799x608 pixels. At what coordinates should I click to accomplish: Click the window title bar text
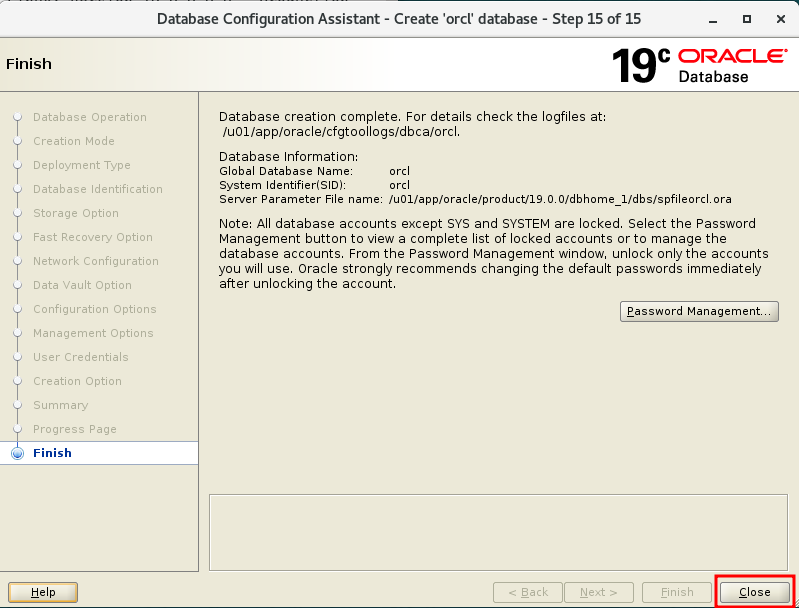(398, 19)
